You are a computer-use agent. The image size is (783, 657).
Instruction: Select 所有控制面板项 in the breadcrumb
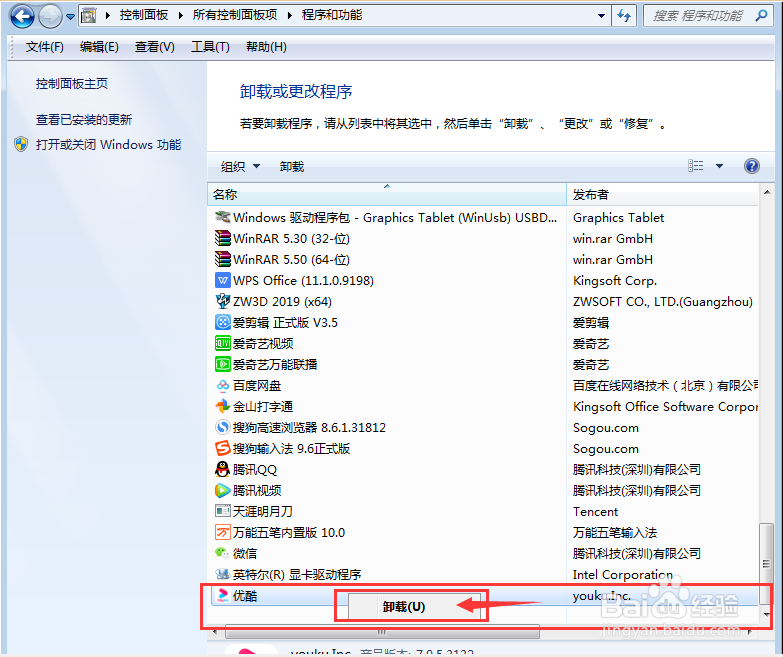[x=235, y=15]
